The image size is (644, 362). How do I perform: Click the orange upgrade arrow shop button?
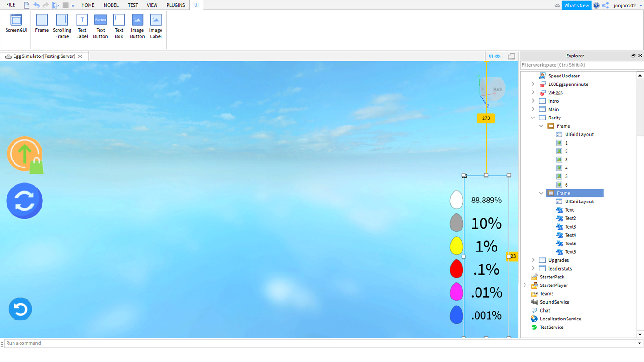pyautogui.click(x=25, y=155)
